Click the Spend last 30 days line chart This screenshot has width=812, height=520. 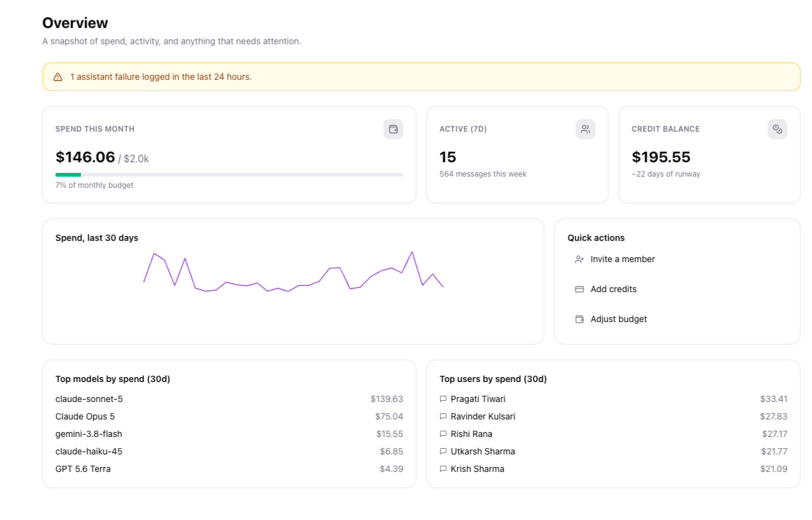[x=293, y=272]
